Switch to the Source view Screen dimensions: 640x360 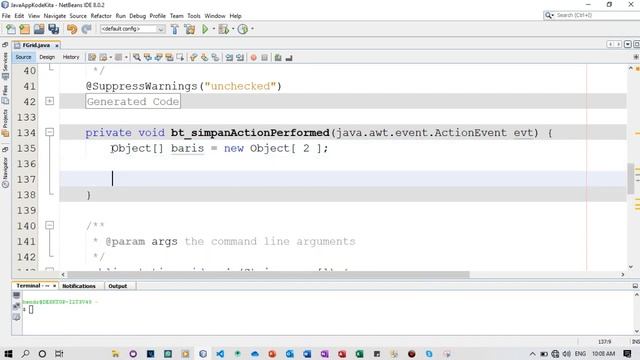23,57
